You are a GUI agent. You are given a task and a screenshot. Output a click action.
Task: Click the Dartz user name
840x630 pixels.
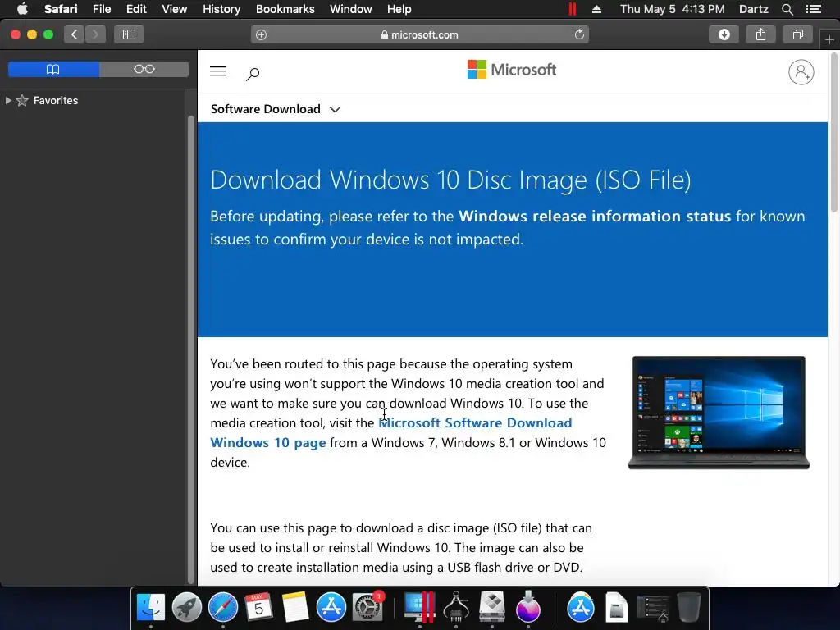click(753, 9)
